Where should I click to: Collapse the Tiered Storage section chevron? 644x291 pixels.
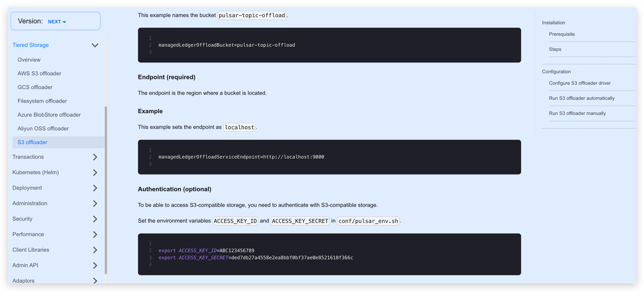tap(95, 45)
